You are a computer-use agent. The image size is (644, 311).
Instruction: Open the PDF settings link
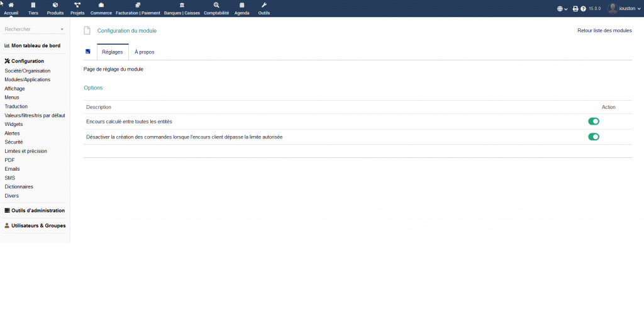point(9,160)
